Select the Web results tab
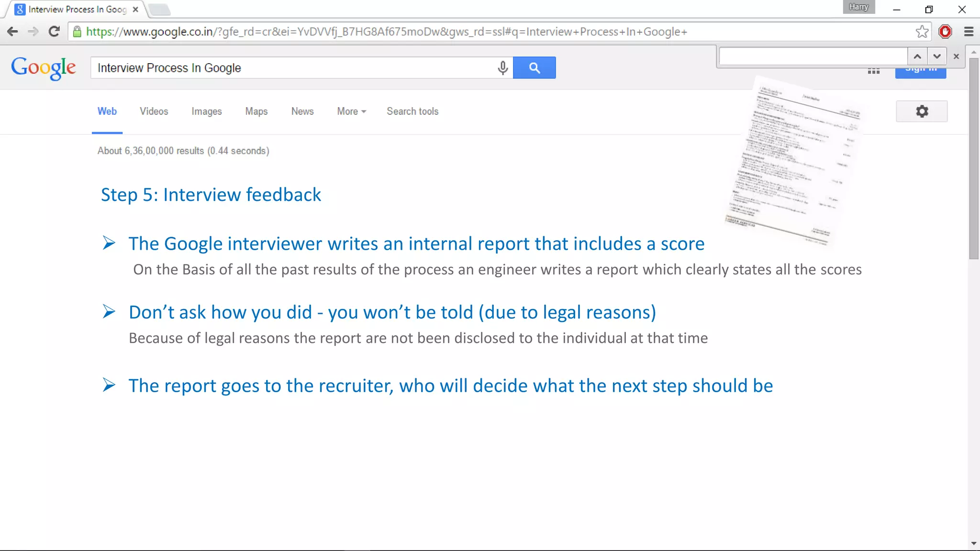 pos(107,111)
